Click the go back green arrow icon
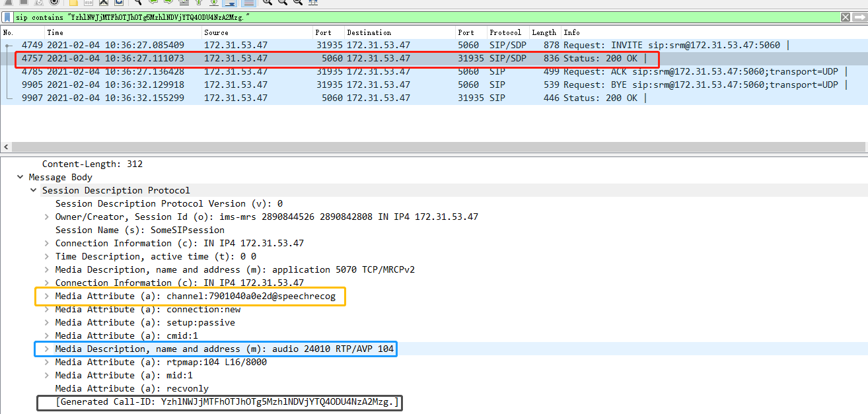This screenshot has height=414, width=868. pyautogui.click(x=152, y=3)
